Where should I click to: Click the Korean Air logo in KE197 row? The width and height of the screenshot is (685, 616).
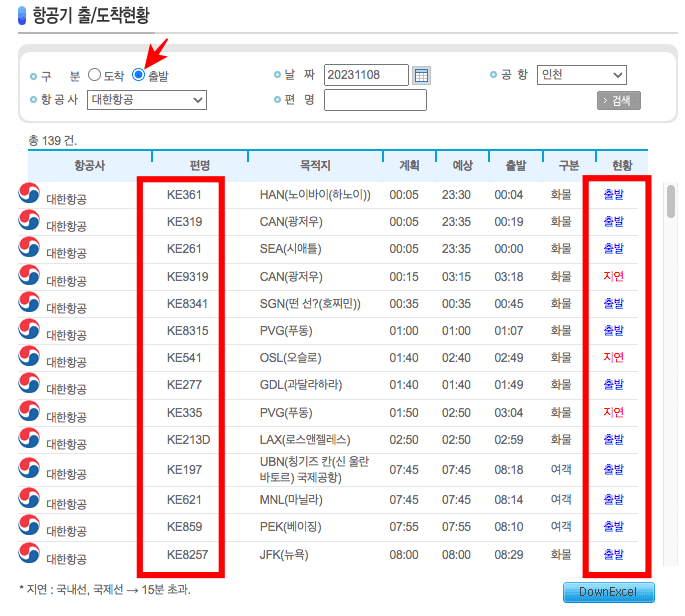coord(29,468)
